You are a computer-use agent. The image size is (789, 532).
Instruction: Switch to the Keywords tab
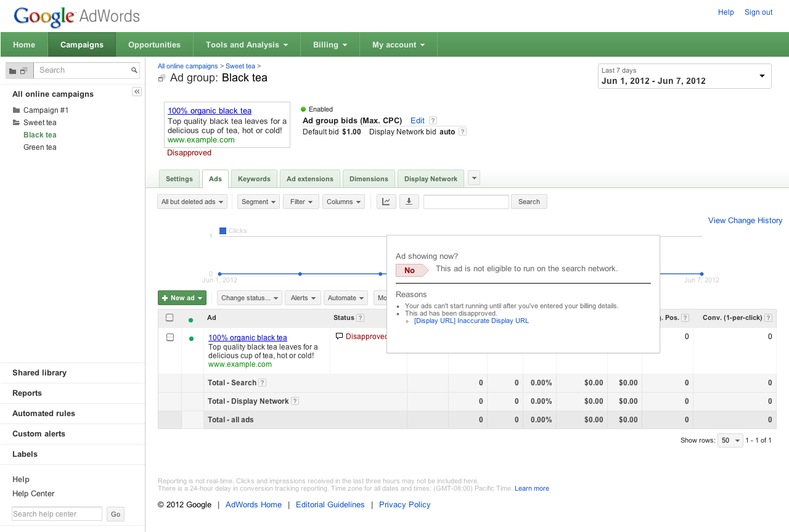point(254,179)
